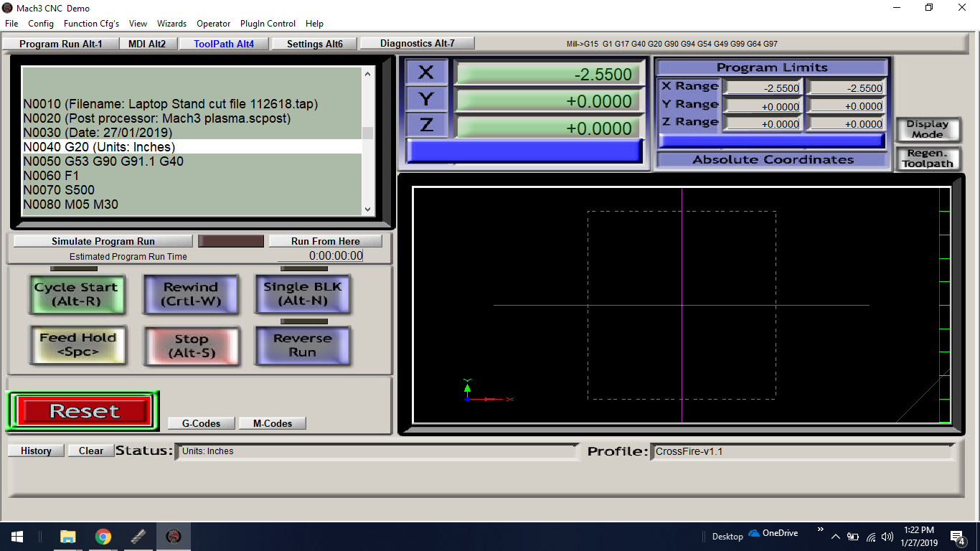Image resolution: width=980 pixels, height=551 pixels.
Task: Click the Profile field CrossFire-v1.1
Action: point(801,451)
